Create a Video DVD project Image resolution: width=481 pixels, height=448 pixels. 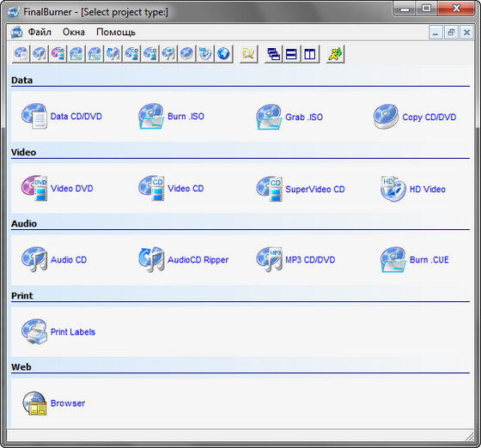point(58,188)
